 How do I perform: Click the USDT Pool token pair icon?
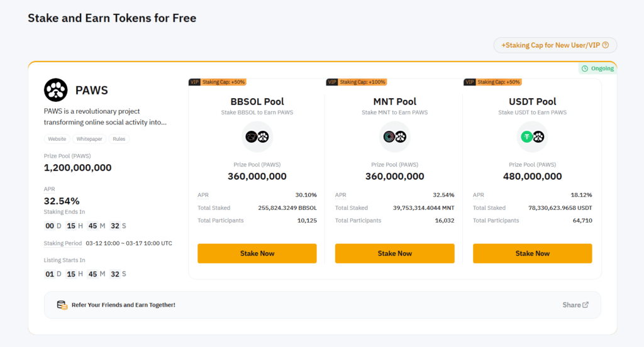[532, 137]
